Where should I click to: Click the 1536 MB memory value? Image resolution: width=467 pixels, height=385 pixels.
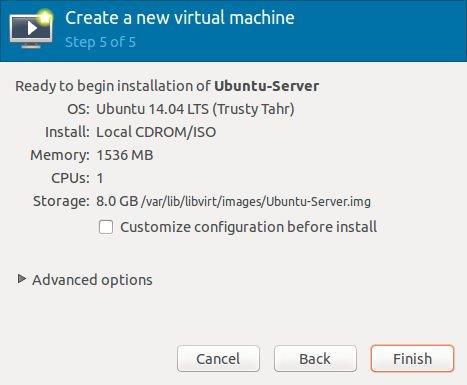pyautogui.click(x=125, y=155)
